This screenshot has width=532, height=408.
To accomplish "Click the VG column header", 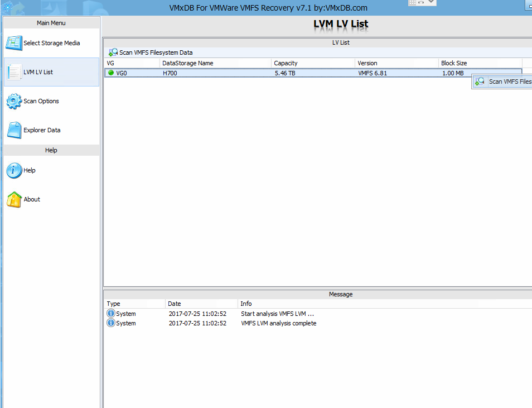I will (132, 63).
